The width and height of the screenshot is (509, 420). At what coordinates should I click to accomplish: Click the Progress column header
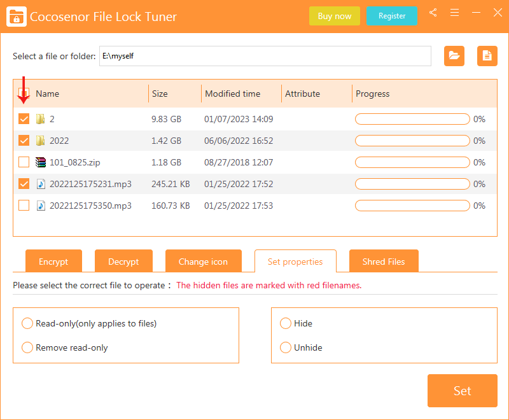(373, 94)
